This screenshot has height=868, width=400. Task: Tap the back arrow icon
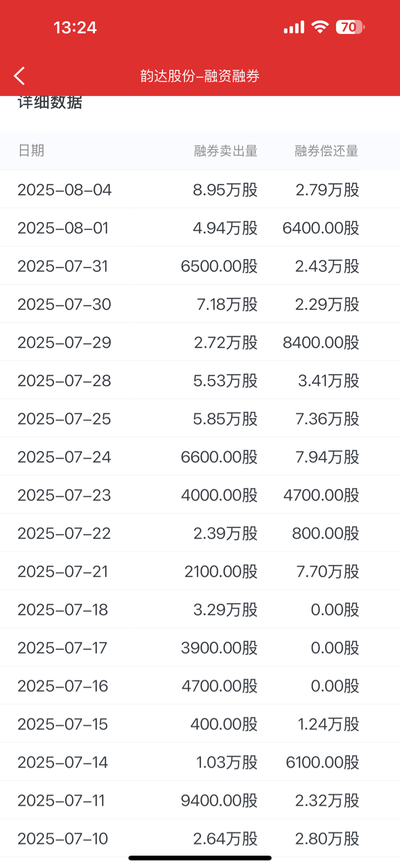tap(19, 76)
